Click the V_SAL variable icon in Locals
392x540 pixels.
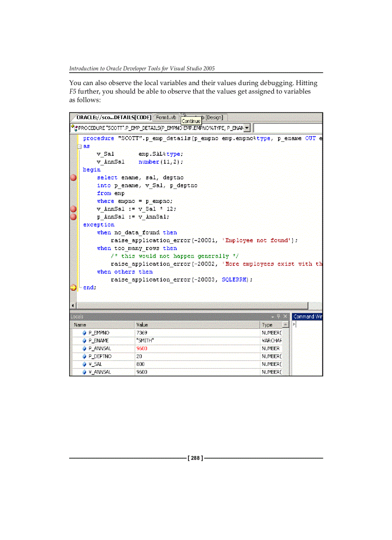click(x=85, y=364)
